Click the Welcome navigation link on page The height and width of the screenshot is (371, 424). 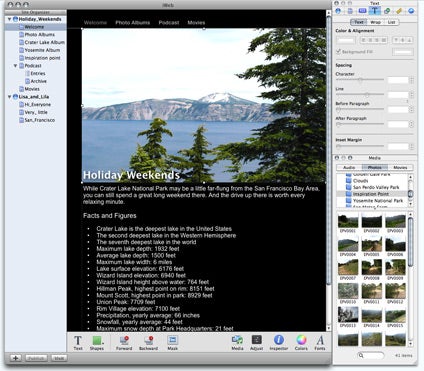(x=95, y=23)
